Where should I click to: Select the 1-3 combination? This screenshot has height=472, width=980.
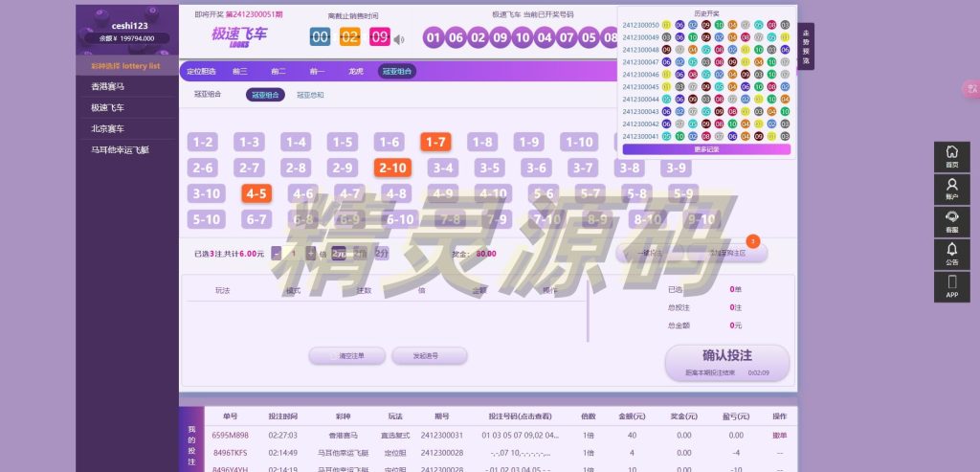pos(249,143)
